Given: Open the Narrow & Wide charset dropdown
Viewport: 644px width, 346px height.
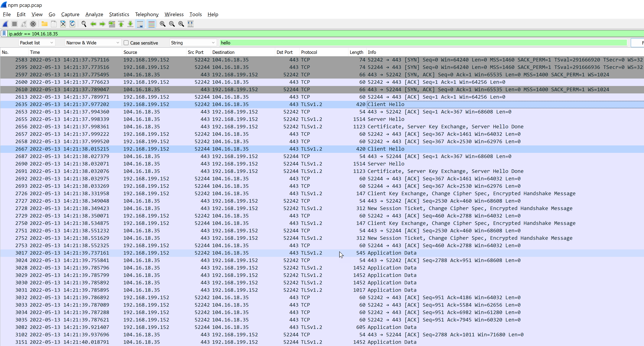Looking at the screenshot, I should click(x=93, y=43).
